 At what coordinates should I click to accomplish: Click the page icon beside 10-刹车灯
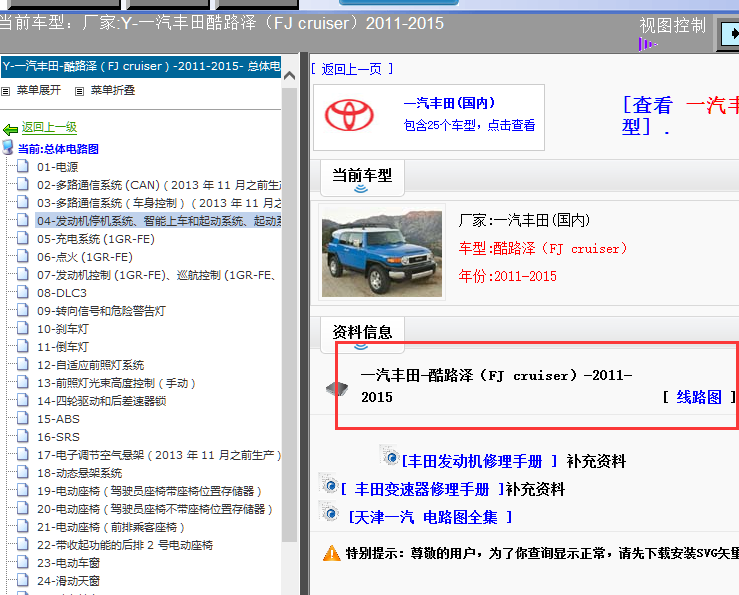22,328
